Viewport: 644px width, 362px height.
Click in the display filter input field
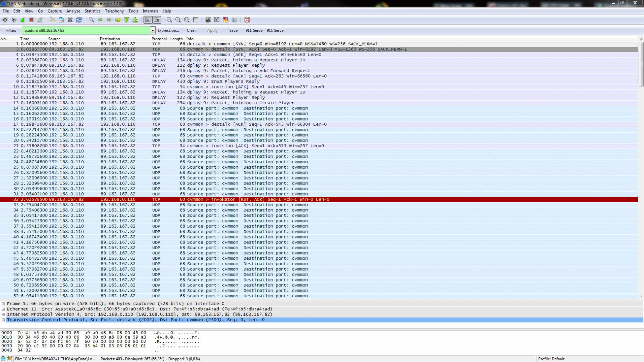pos(85,30)
